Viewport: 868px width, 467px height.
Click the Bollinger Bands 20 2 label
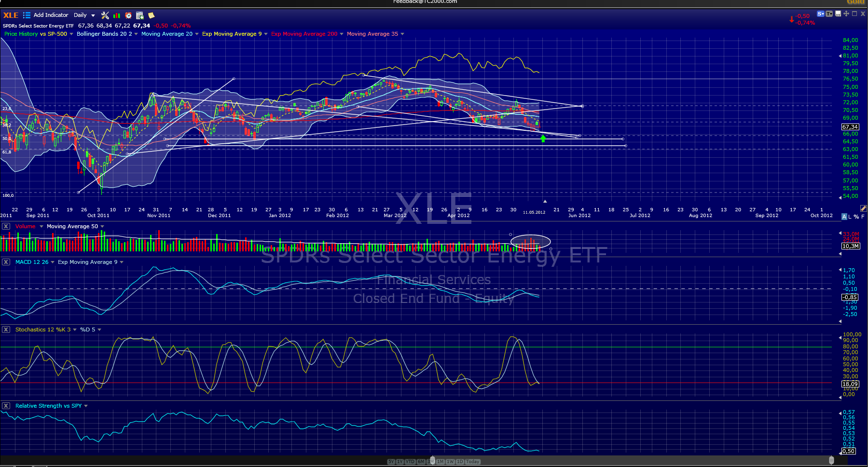coord(104,34)
